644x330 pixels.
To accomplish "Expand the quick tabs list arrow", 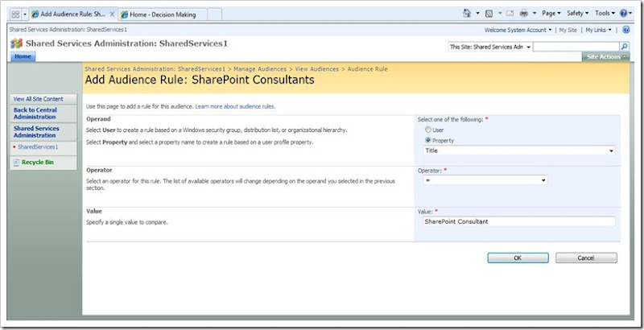I will tap(25, 14).
